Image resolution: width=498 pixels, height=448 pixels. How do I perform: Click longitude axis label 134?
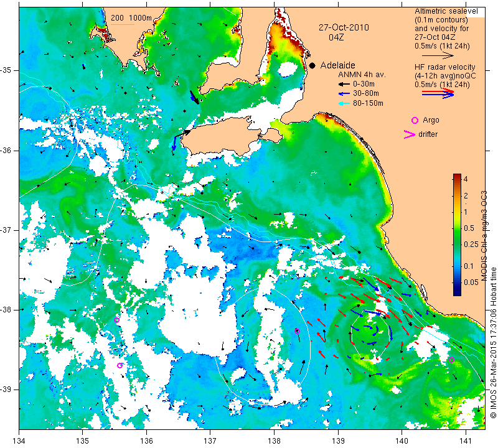tap(19, 441)
